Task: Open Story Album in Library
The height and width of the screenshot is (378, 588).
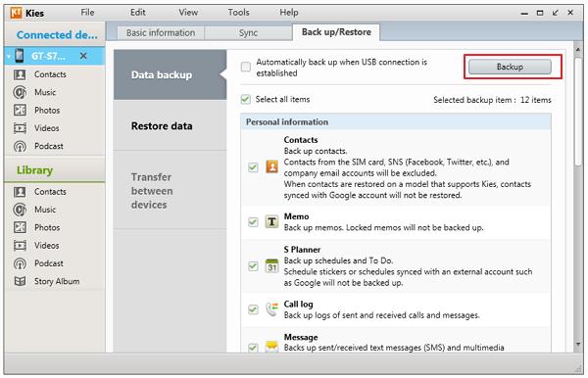Action: pos(46,281)
